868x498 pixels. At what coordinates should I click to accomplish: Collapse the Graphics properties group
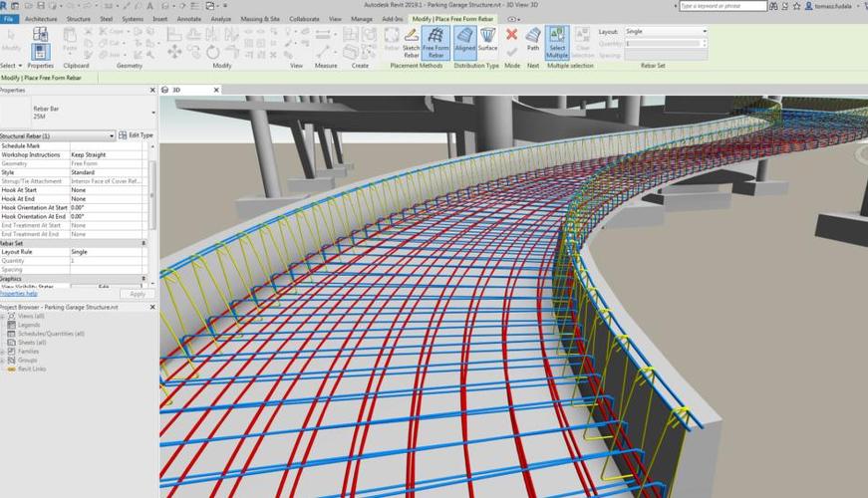[x=144, y=279]
